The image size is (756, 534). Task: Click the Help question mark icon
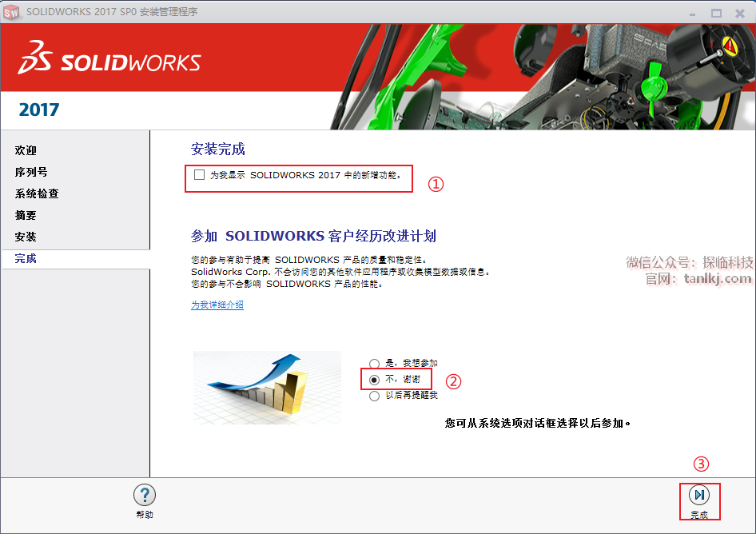(144, 495)
